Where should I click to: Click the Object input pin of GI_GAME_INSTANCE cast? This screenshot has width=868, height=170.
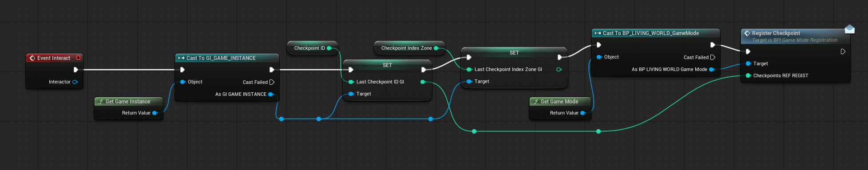182,82
